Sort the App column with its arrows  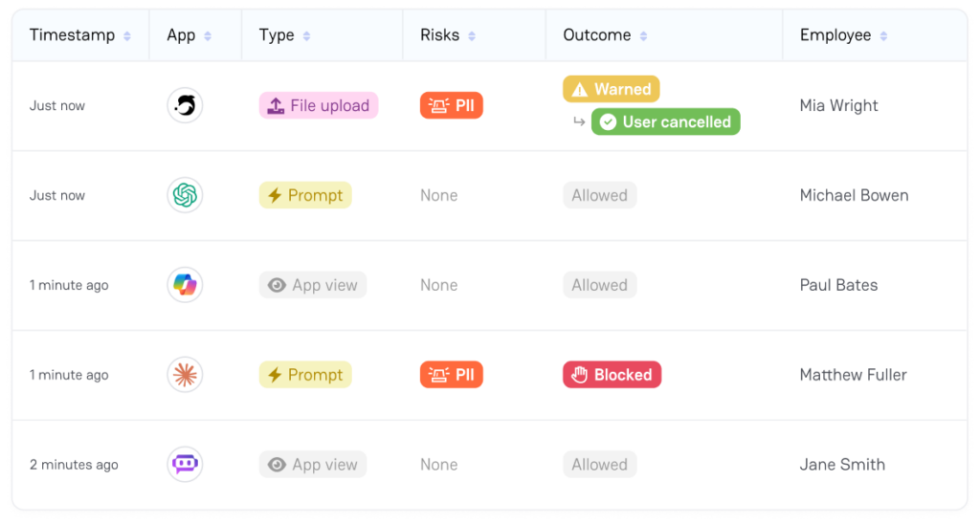click(x=208, y=36)
